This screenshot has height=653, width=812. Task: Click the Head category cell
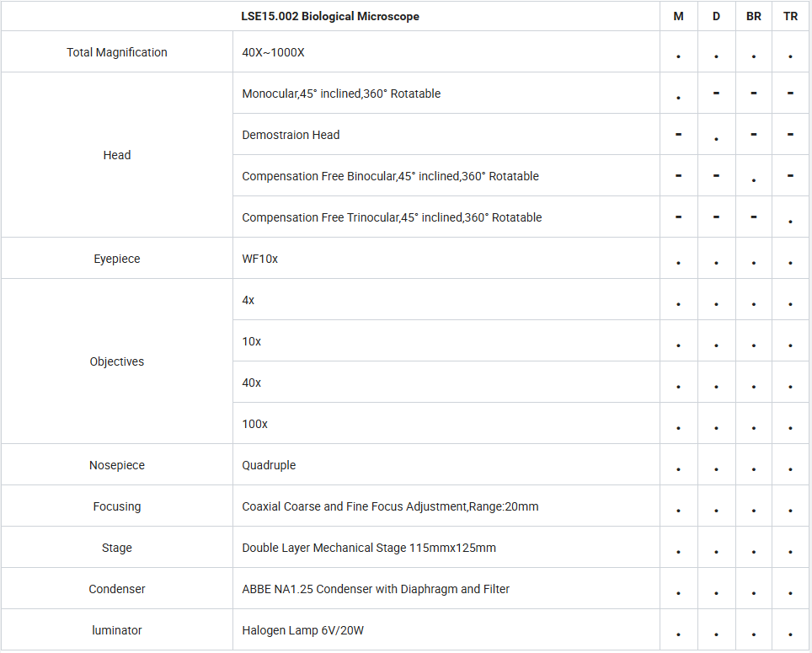(x=117, y=155)
